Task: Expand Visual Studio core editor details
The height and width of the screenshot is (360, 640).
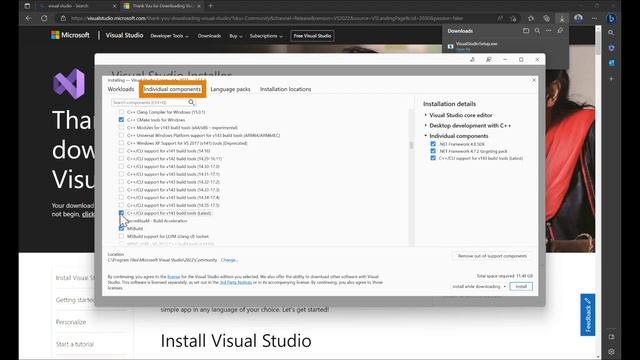Action: click(425, 115)
